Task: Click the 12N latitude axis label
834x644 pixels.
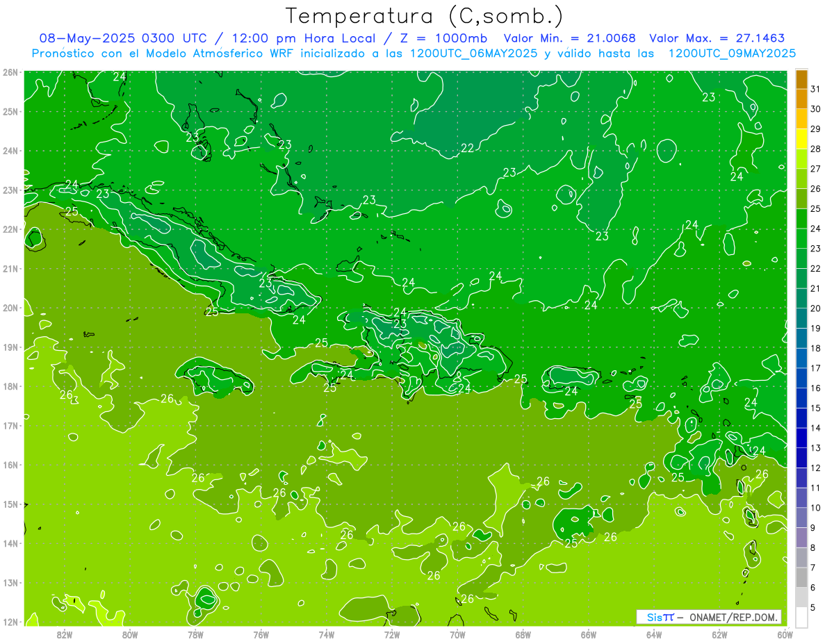Action: [10, 622]
